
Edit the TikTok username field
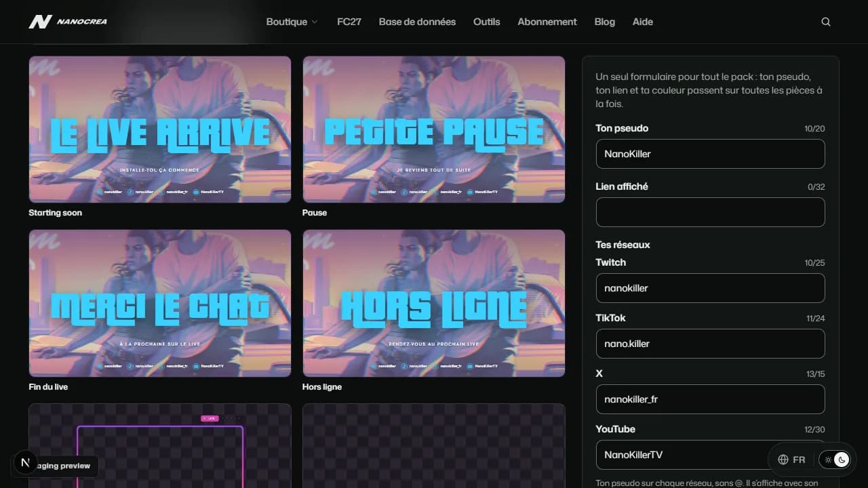click(710, 344)
